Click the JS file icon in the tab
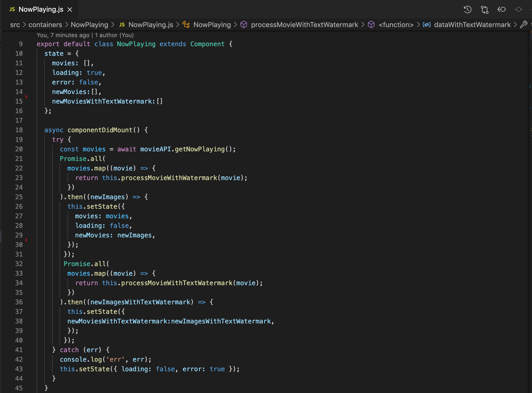Viewport: 532px width, 393px height. (12, 9)
